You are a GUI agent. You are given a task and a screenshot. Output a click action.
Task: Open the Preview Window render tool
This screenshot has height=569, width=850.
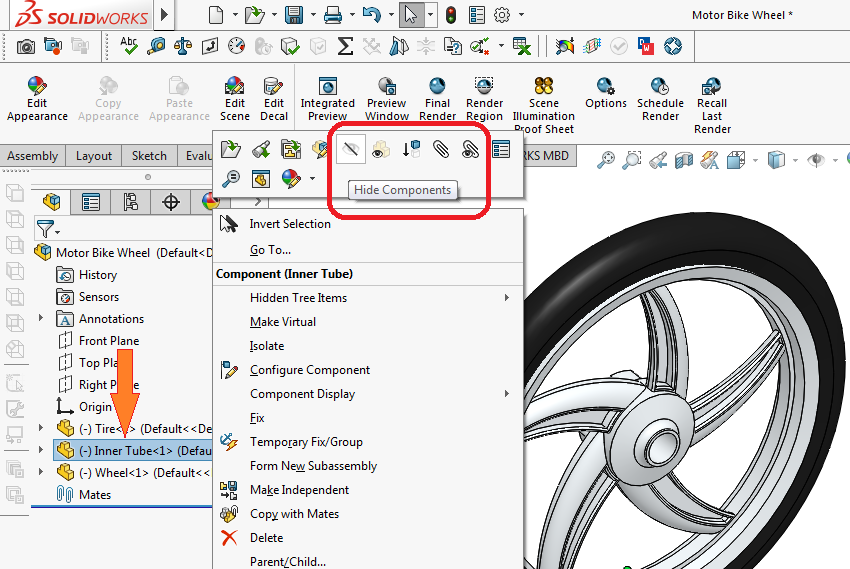(x=387, y=99)
